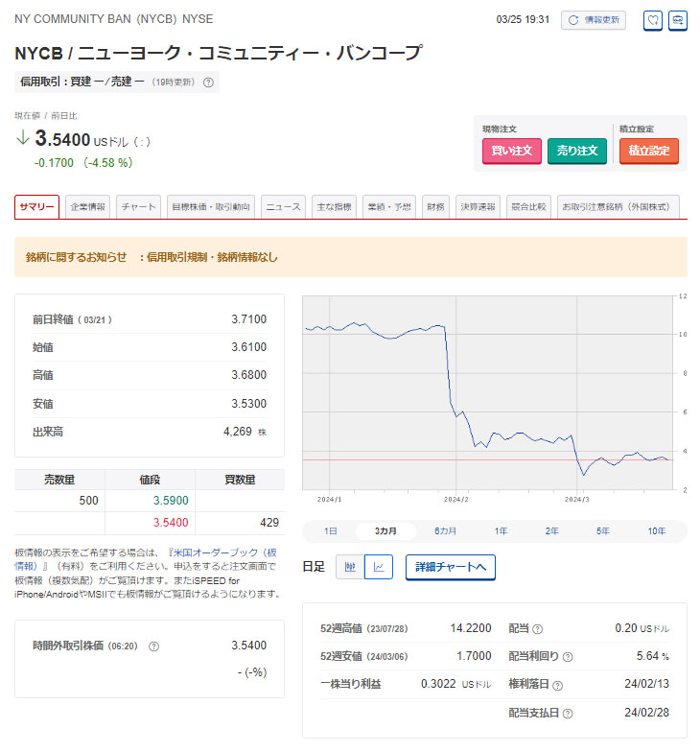
Task: Select the 6カ月 chart period
Action: pyautogui.click(x=445, y=531)
